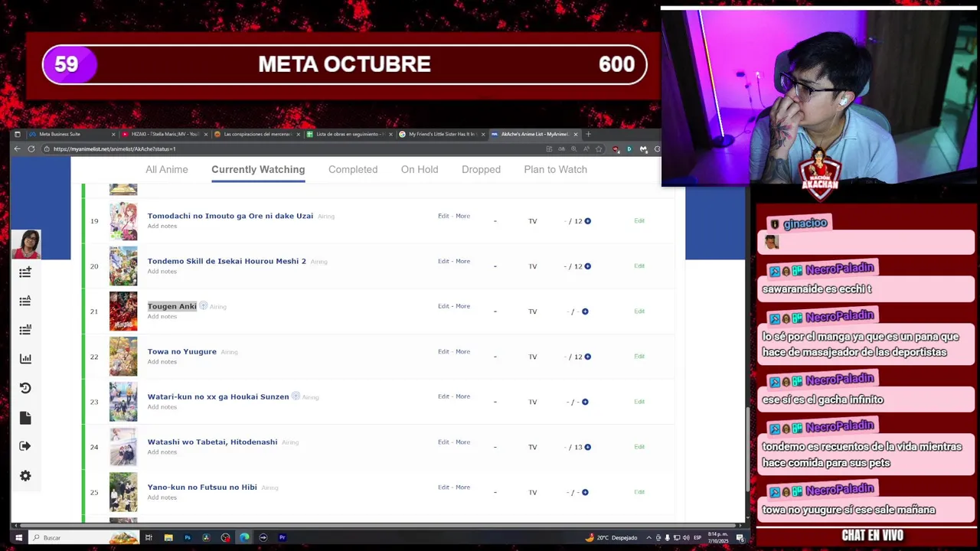Click weather widget 20°C Despejado

click(612, 537)
